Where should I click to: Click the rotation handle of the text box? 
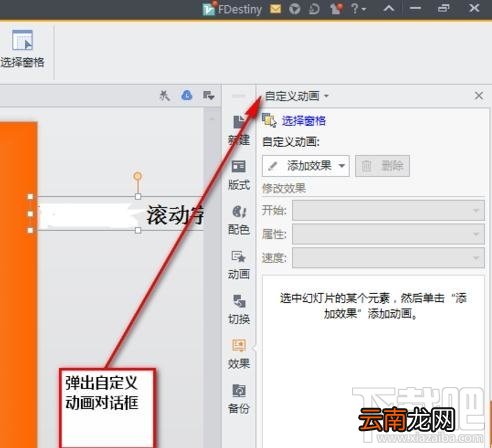(x=138, y=176)
